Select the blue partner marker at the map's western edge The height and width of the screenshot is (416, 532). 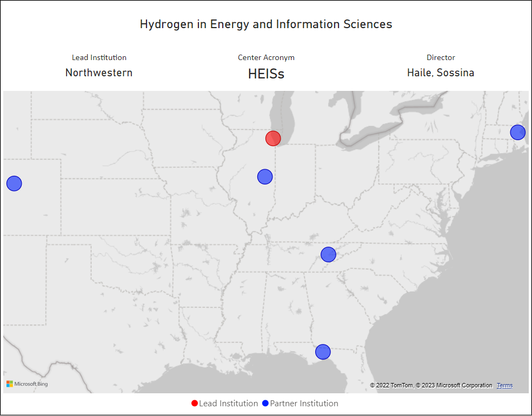tap(14, 183)
